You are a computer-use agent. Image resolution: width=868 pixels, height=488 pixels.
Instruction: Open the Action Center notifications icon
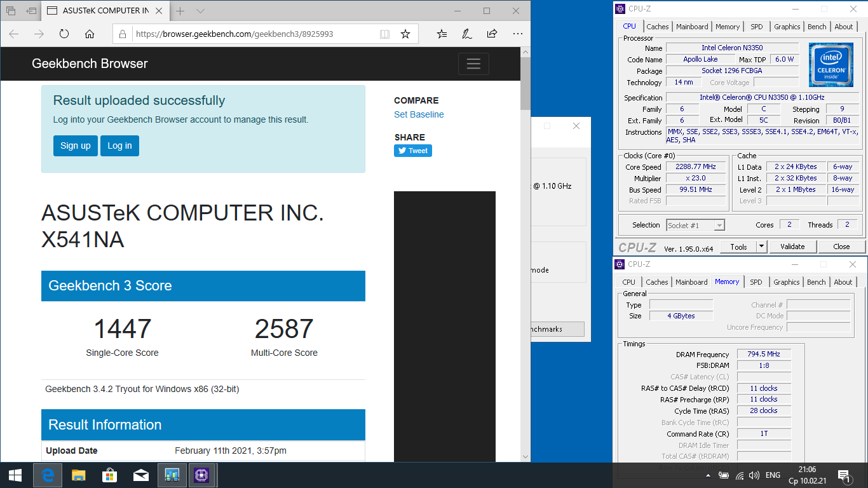(844, 475)
